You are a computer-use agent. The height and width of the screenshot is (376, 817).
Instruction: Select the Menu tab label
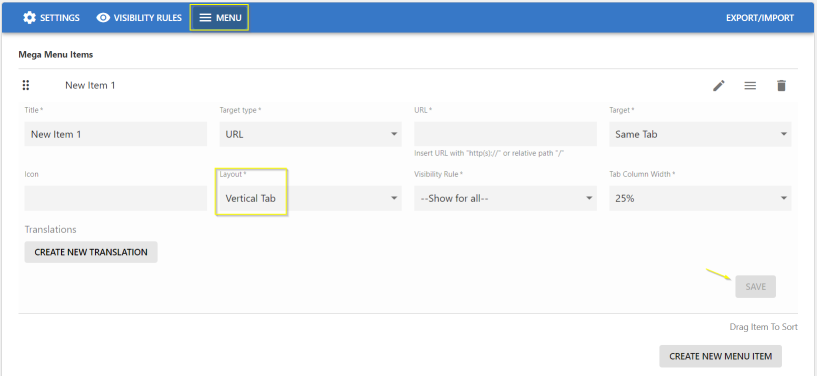[x=229, y=18]
